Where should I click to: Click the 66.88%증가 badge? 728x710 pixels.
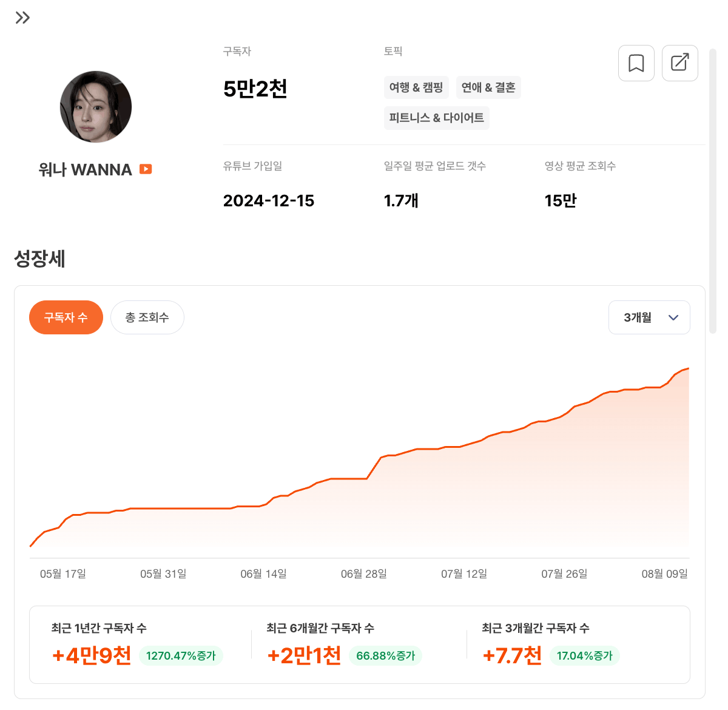[x=386, y=656]
